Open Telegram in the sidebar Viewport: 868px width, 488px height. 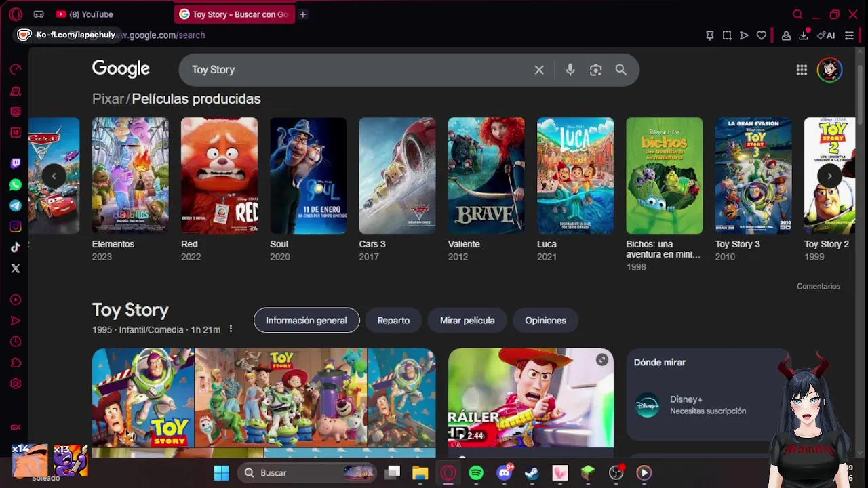click(16, 205)
